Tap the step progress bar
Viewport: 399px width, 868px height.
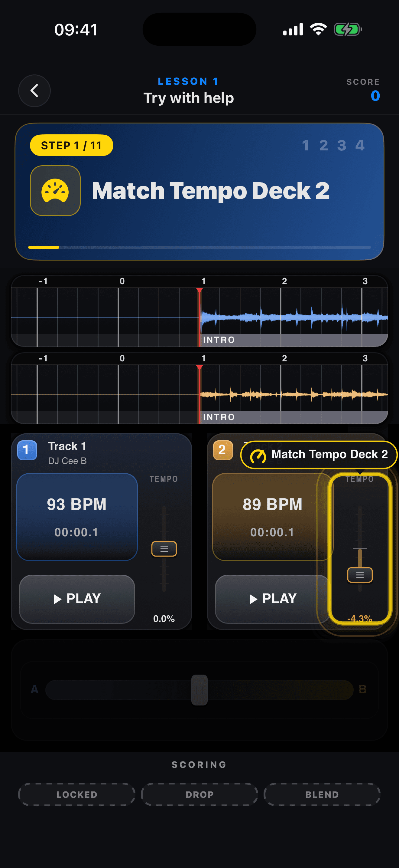[x=199, y=247]
